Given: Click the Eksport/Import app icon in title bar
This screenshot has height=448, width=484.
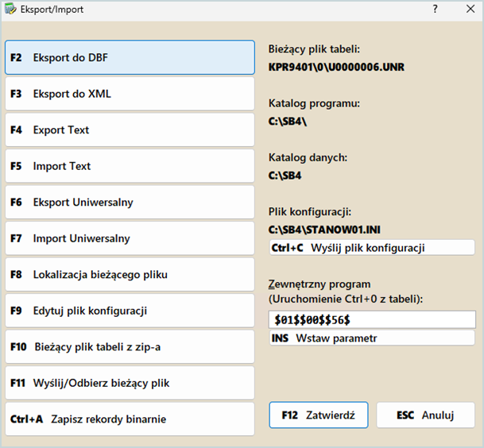Looking at the screenshot, I should point(10,10).
